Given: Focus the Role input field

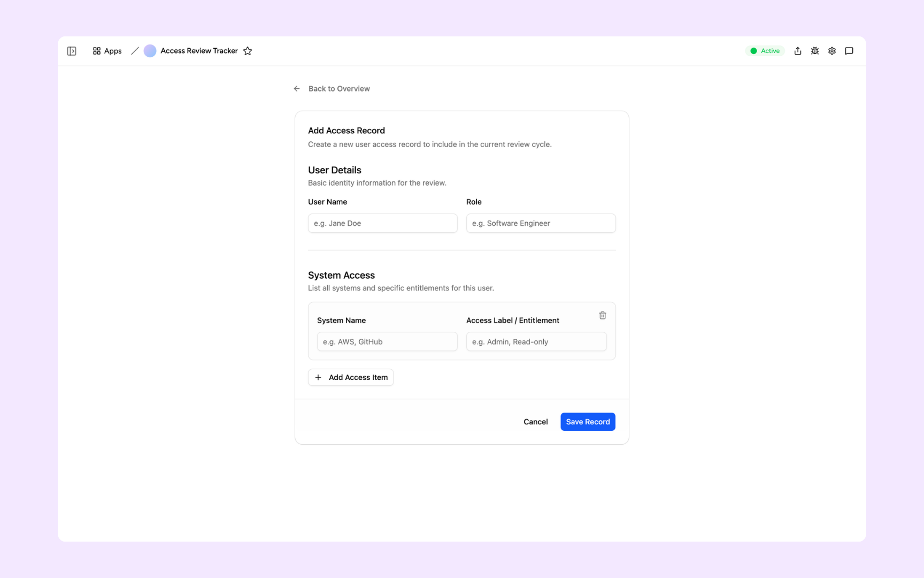Looking at the screenshot, I should [541, 223].
